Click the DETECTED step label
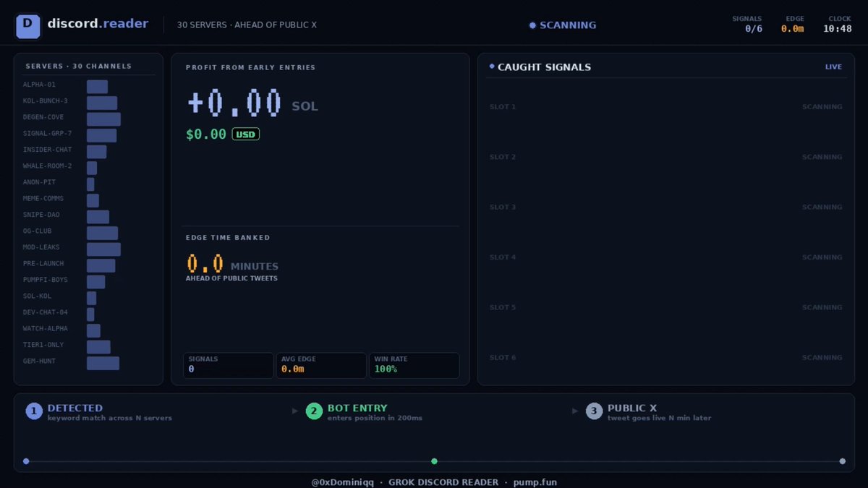 [x=75, y=408]
